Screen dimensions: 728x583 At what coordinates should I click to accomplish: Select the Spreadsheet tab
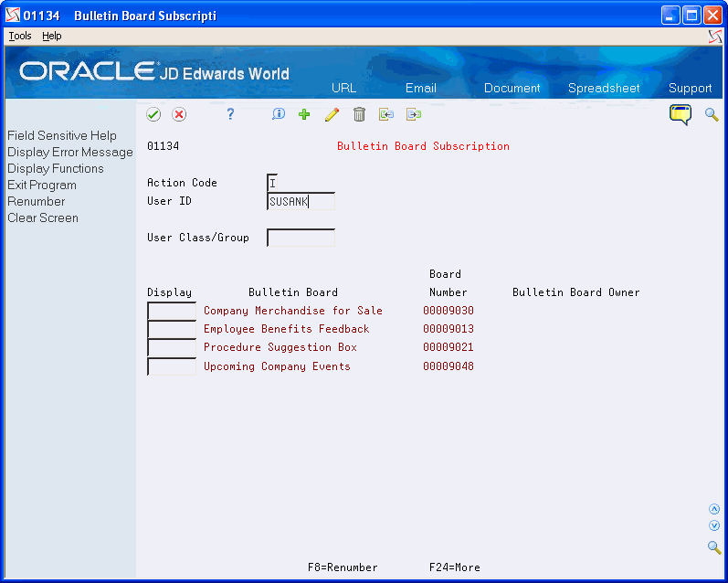click(x=604, y=88)
